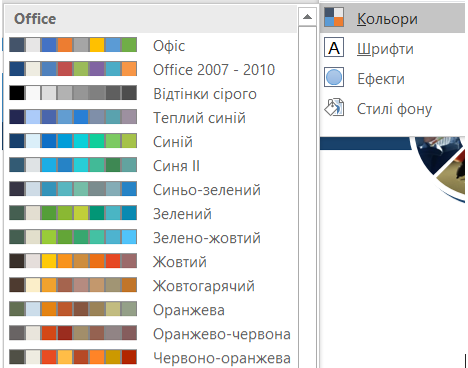This screenshot has width=468, height=368.
Task: Choose the Червоно-оранжева color scheme name
Action: point(222,358)
